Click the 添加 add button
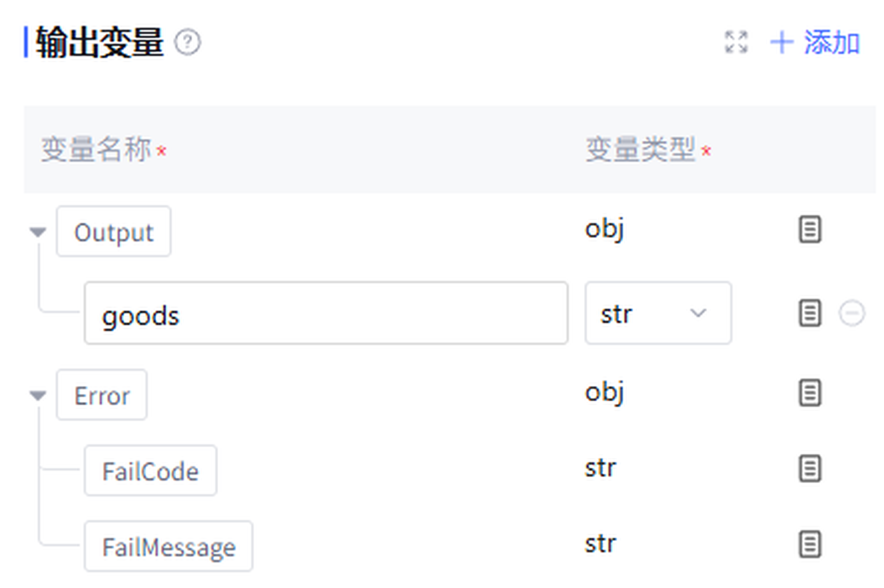884x588 pixels. 815,43
